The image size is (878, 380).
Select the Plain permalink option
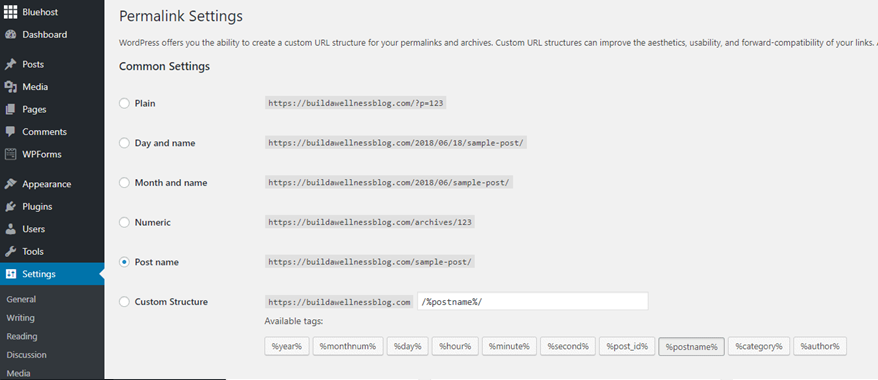click(124, 104)
